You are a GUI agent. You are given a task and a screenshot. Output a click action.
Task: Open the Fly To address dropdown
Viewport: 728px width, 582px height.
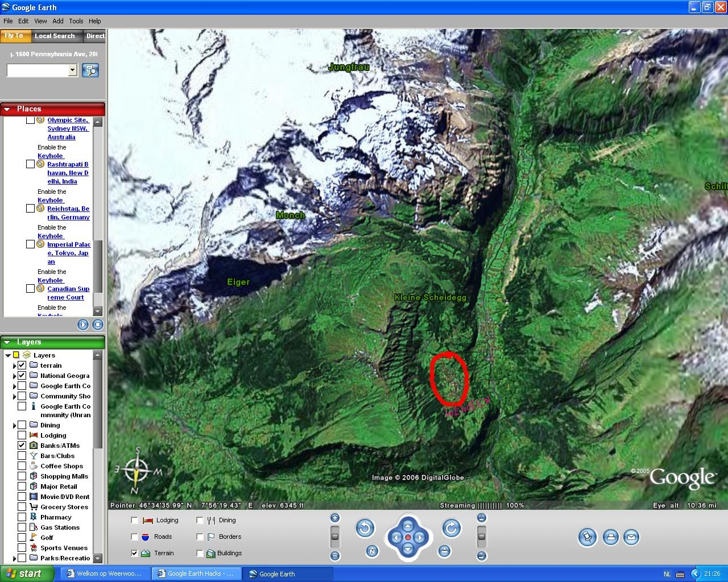(x=72, y=70)
